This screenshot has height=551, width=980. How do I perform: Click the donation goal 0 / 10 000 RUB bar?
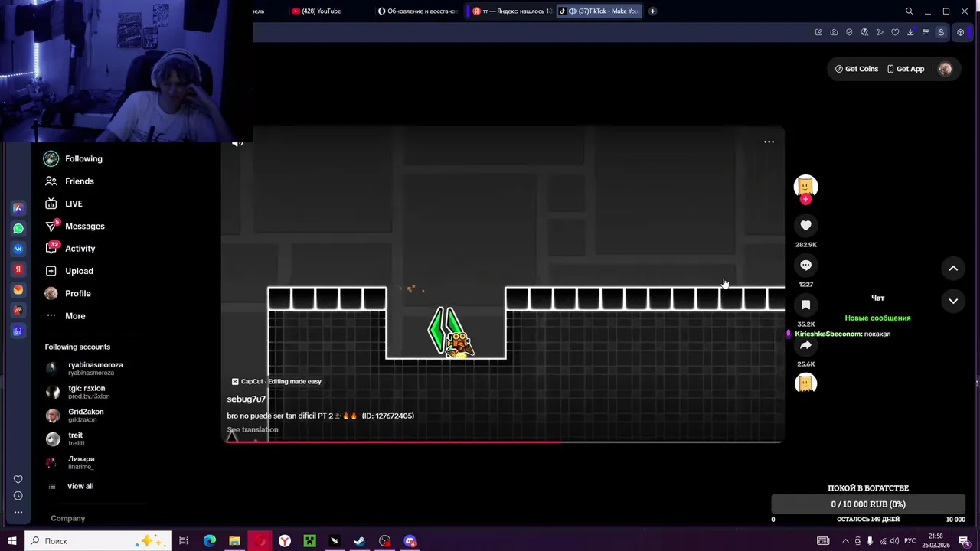coord(868,504)
